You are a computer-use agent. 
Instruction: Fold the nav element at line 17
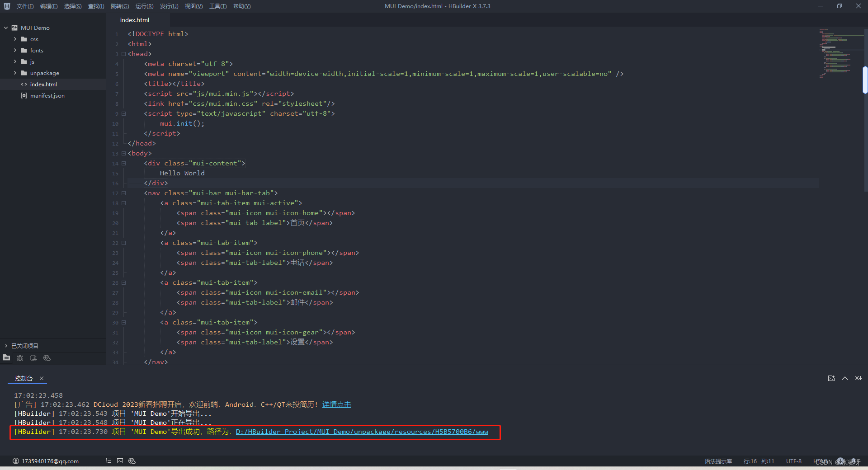[x=123, y=193]
